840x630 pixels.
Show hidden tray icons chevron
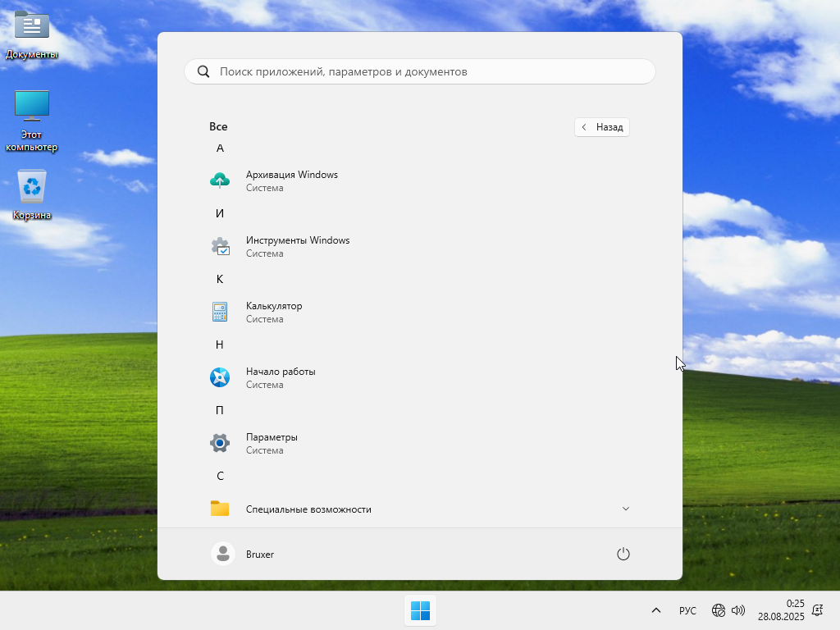(656, 610)
